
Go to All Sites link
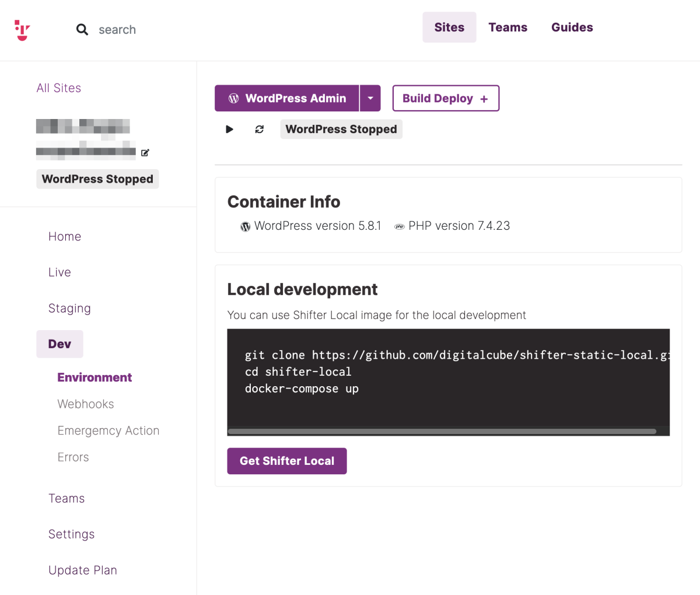pyautogui.click(x=59, y=88)
